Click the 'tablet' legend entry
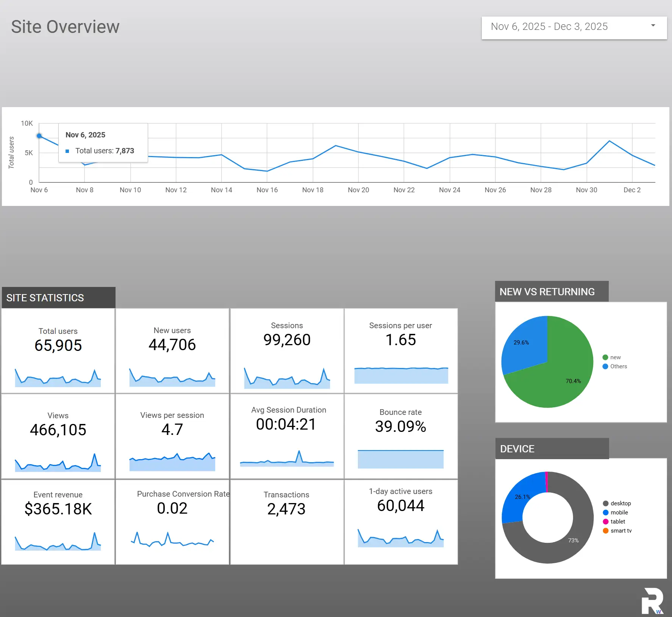The height and width of the screenshot is (617, 672). tap(617, 522)
